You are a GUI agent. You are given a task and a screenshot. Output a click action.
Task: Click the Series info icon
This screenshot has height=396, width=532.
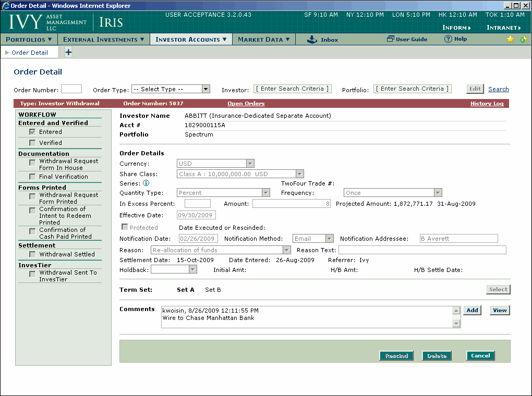pos(146,183)
